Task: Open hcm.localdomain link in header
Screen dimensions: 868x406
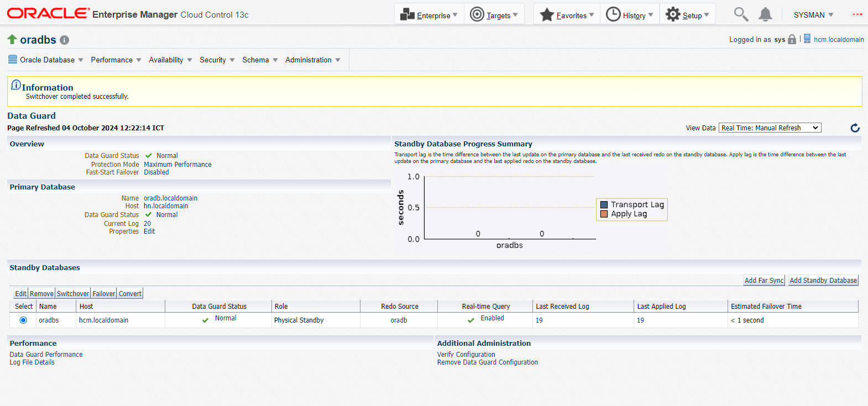Action: pos(839,40)
